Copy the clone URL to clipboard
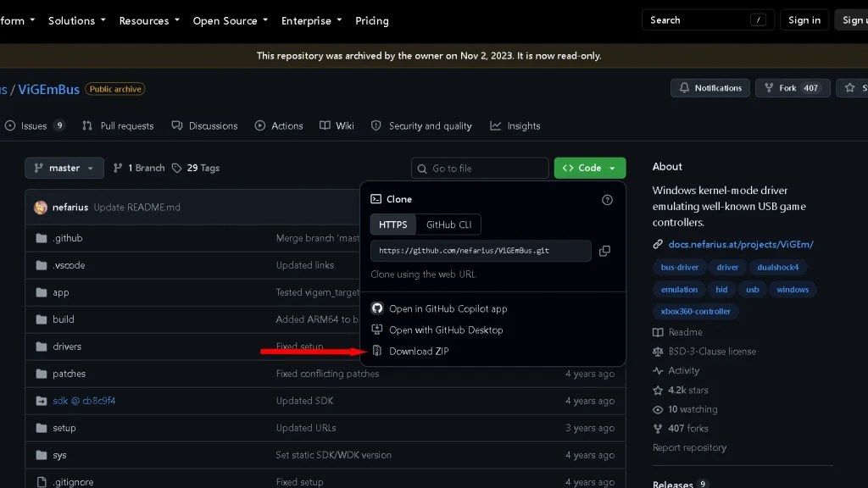The image size is (868, 488). 604,251
